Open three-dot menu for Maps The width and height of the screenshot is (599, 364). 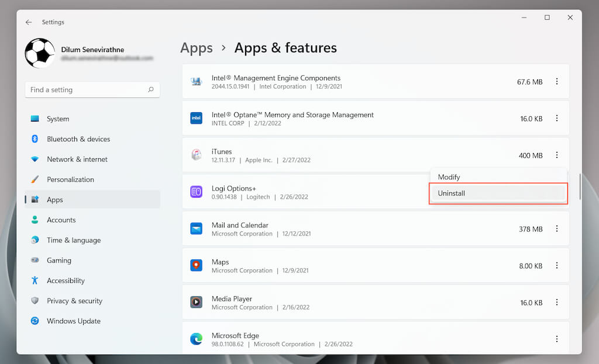(x=557, y=266)
